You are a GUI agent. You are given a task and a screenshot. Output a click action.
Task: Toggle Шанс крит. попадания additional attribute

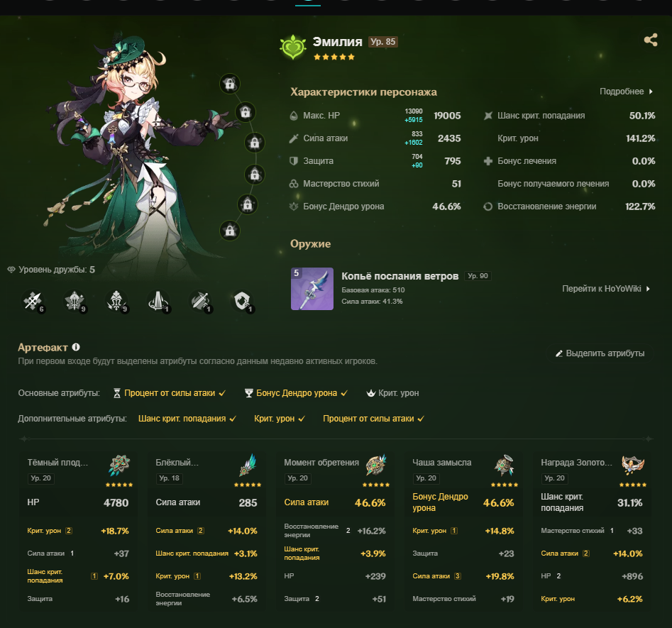click(x=187, y=419)
